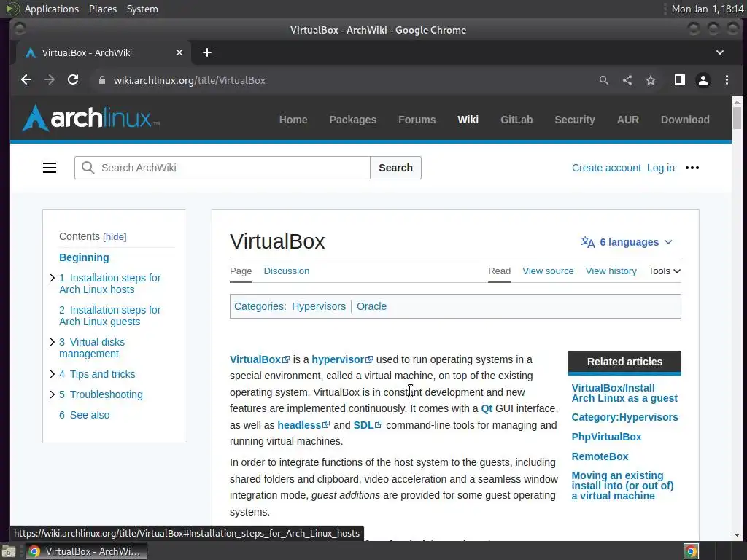Expand the Virtual disks management contents entry
This screenshot has height=560, width=747.
pos(53,342)
